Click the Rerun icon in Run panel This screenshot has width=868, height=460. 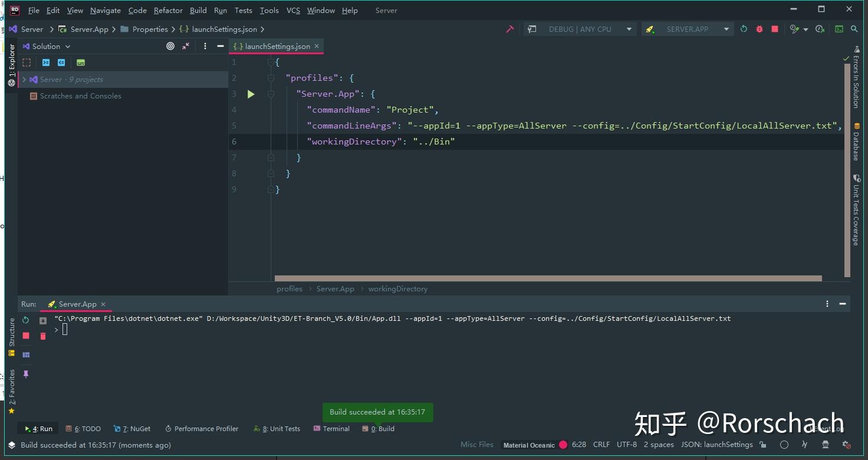tap(25, 320)
